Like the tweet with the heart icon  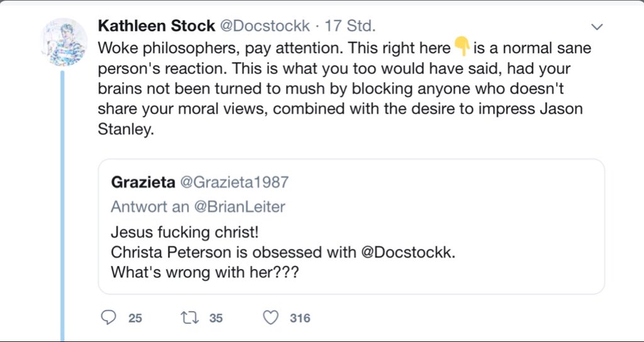pyautogui.click(x=270, y=318)
